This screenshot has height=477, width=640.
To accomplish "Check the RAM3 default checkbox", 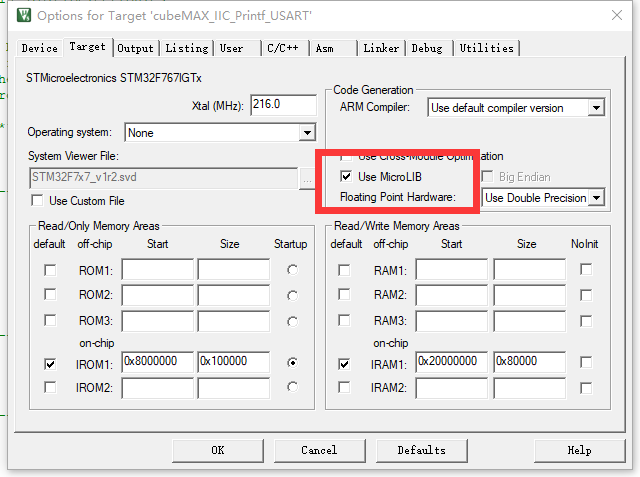I will coord(344,320).
